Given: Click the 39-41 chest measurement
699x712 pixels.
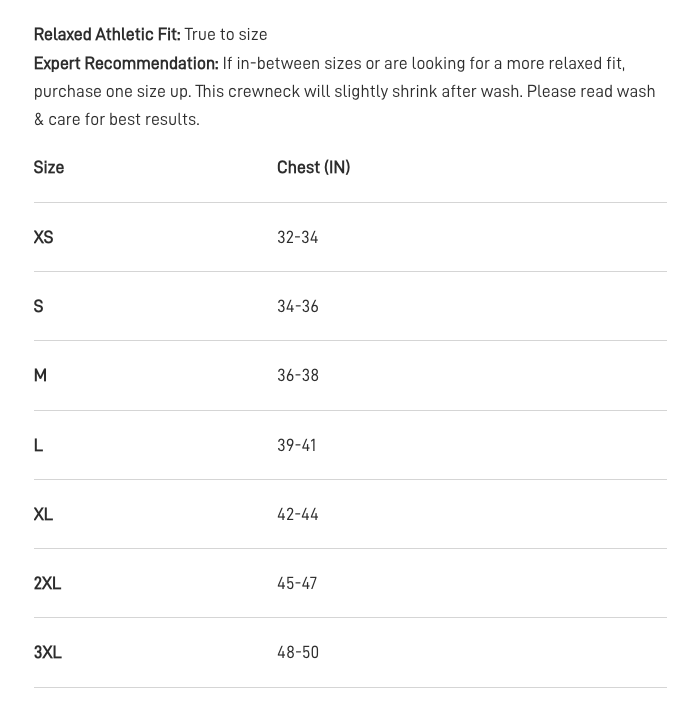Looking at the screenshot, I should [x=297, y=445].
